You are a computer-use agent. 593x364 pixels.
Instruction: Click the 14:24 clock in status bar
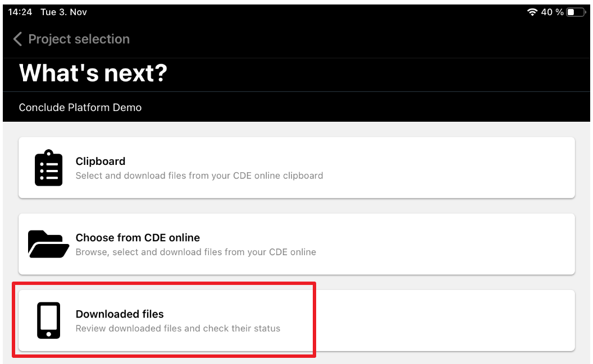point(20,12)
